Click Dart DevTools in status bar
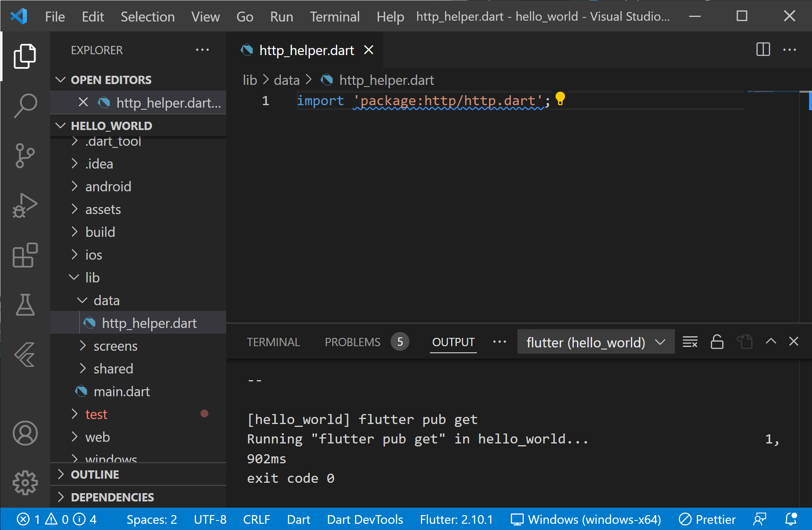Screen dimensions: 812x530 tap(365, 519)
